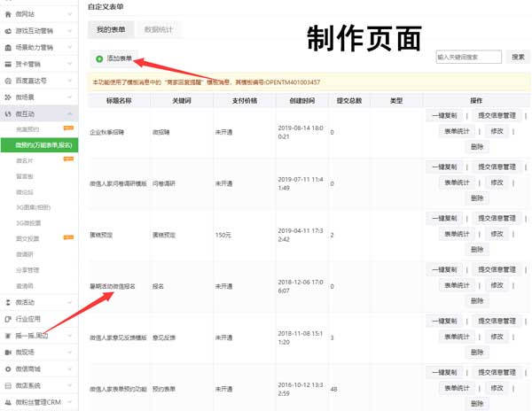Open the 微名片 sidebar item
Image resolution: width=532 pixels, height=411 pixels.
(25, 160)
